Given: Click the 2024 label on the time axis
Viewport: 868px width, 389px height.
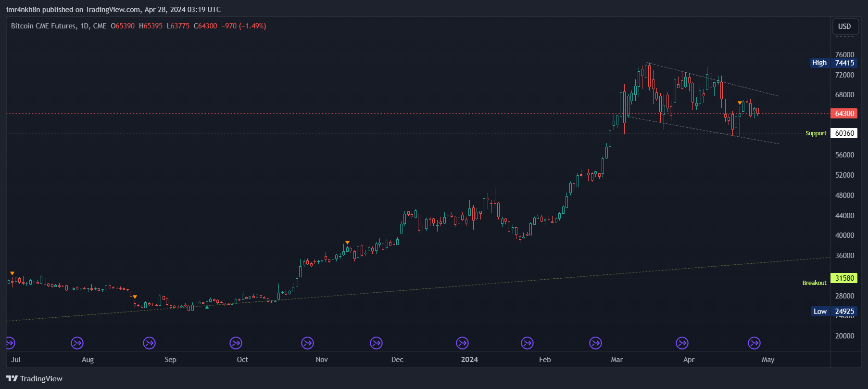Looking at the screenshot, I should pyautogui.click(x=469, y=360).
